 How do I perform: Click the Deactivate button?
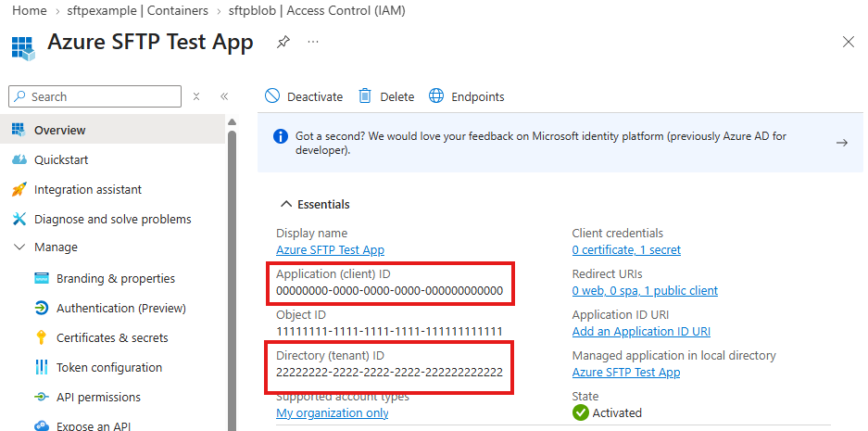click(303, 96)
